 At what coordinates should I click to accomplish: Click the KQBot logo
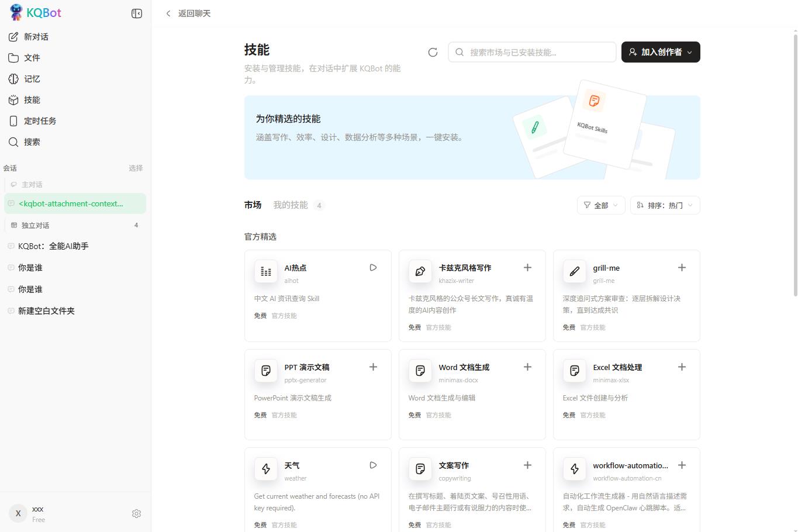point(36,12)
